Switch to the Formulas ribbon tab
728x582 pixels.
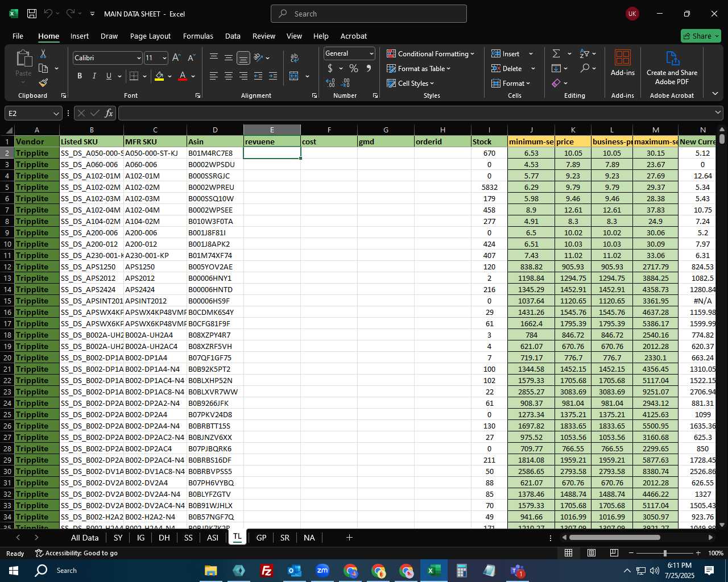[198, 36]
